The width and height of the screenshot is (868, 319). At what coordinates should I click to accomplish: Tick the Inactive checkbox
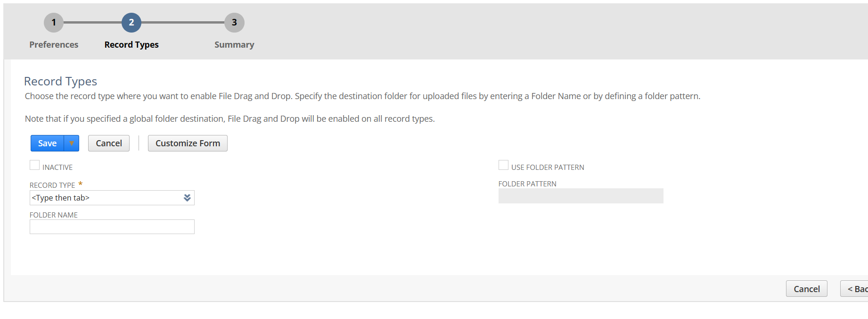click(34, 165)
